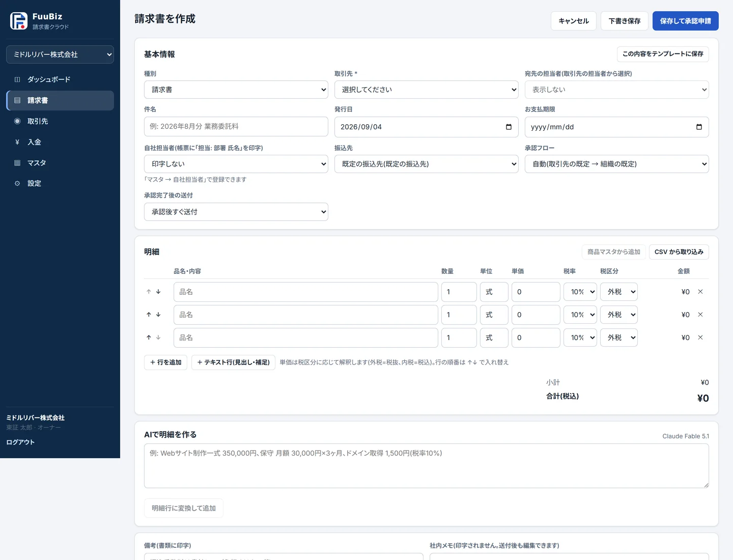
Task: Delete the first detail row
Action: point(700,292)
